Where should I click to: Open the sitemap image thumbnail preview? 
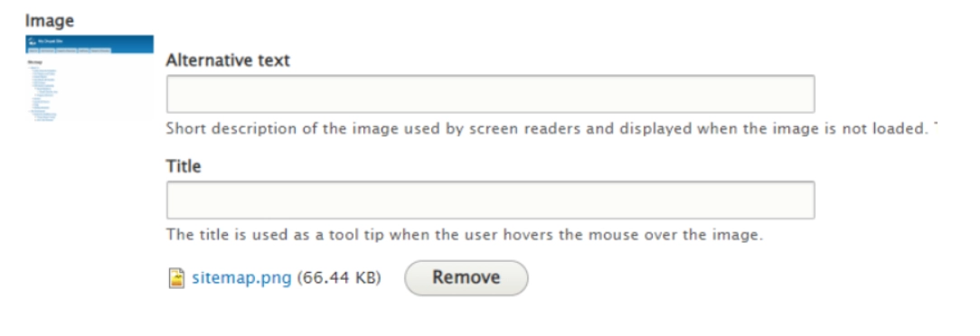tap(90, 78)
